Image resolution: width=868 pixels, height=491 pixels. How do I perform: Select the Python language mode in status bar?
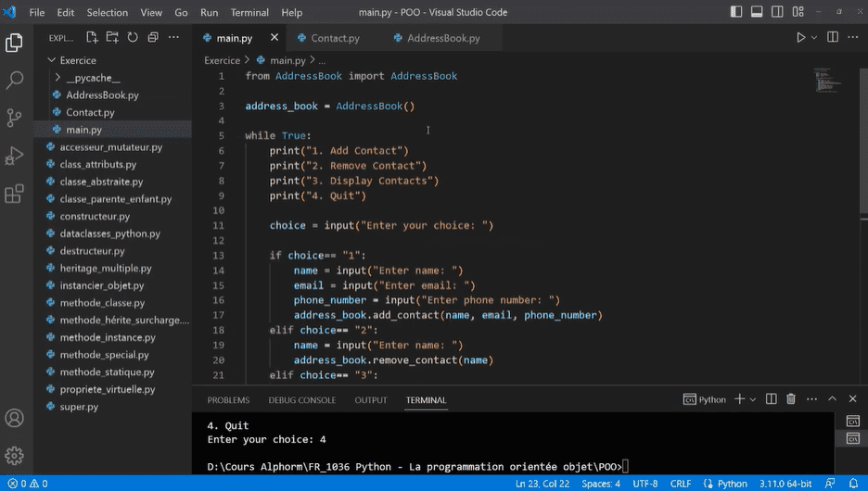(x=732, y=484)
